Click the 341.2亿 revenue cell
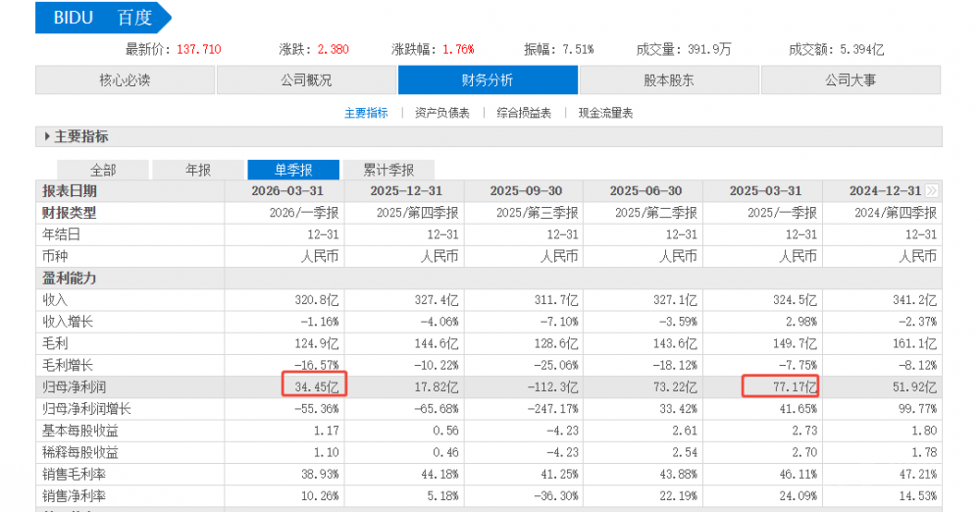This screenshot has width=980, height=512. (914, 300)
